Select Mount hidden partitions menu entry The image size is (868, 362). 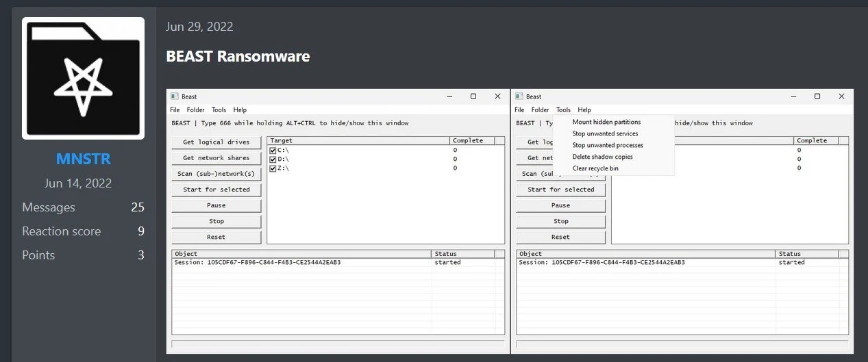tap(606, 122)
